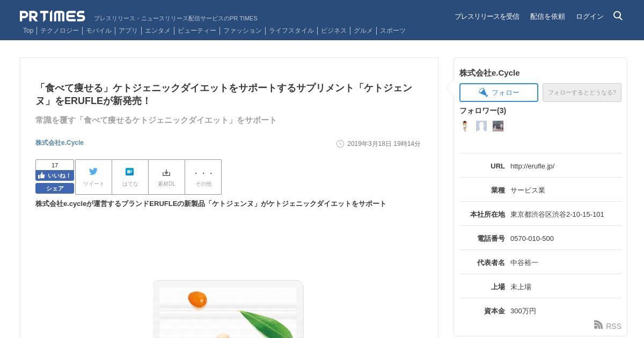The height and width of the screenshot is (338, 644).
Task: Click the like count 17
Action: coord(55,165)
